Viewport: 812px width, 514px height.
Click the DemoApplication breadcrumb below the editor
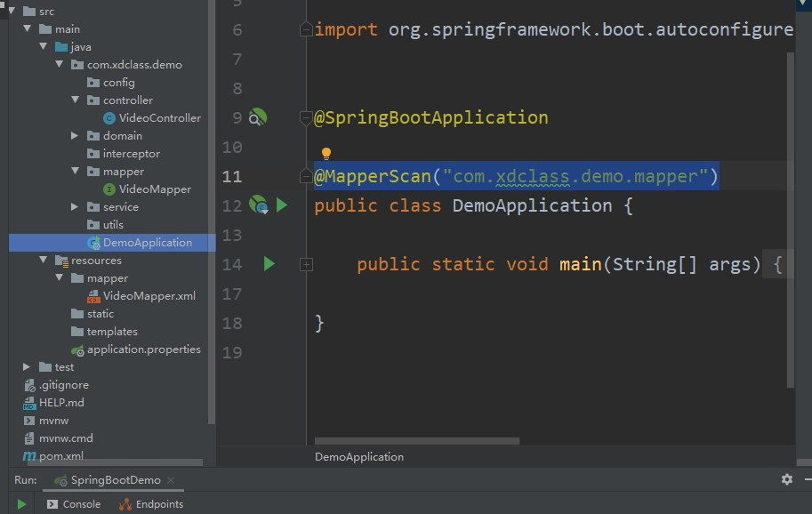pos(358,456)
